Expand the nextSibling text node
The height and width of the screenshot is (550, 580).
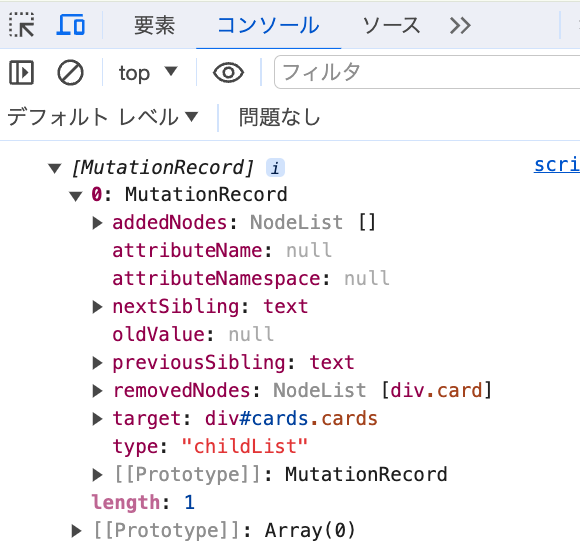pyautogui.click(x=97, y=307)
